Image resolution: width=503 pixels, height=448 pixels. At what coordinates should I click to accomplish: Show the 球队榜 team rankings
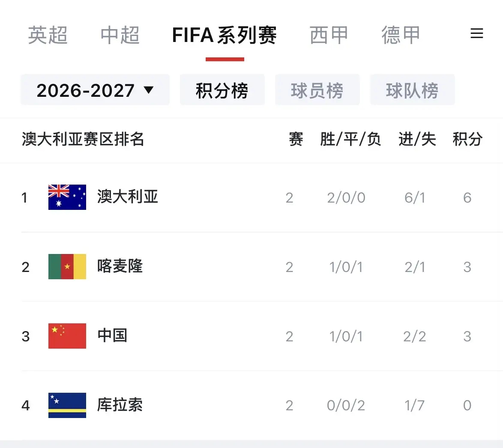pos(412,90)
